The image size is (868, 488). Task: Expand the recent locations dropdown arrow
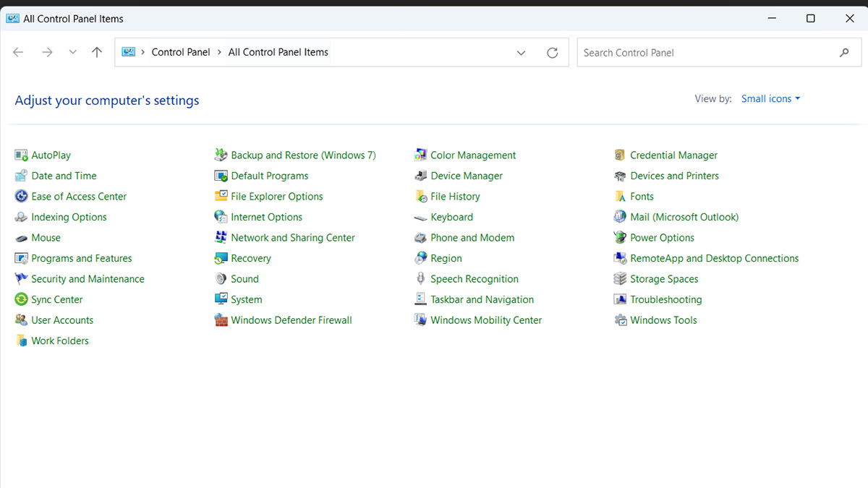[x=72, y=52]
